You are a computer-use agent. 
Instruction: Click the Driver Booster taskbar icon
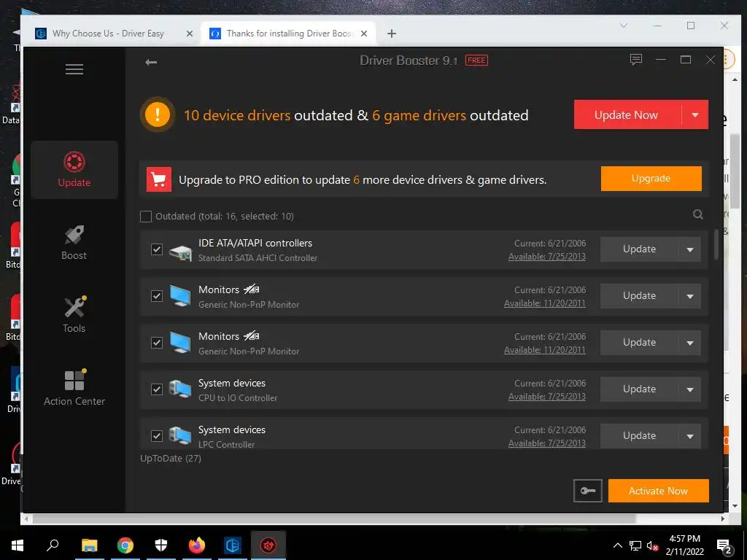pyautogui.click(x=268, y=545)
